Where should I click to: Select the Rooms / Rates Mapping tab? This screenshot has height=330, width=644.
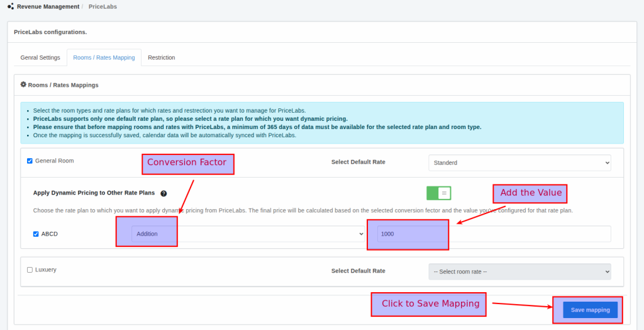coord(104,58)
